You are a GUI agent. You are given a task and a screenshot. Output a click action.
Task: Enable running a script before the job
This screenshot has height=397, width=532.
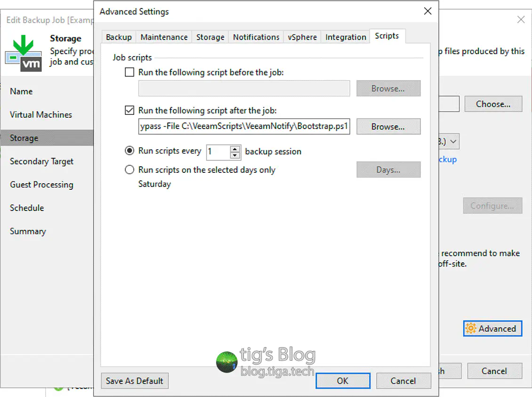point(129,72)
